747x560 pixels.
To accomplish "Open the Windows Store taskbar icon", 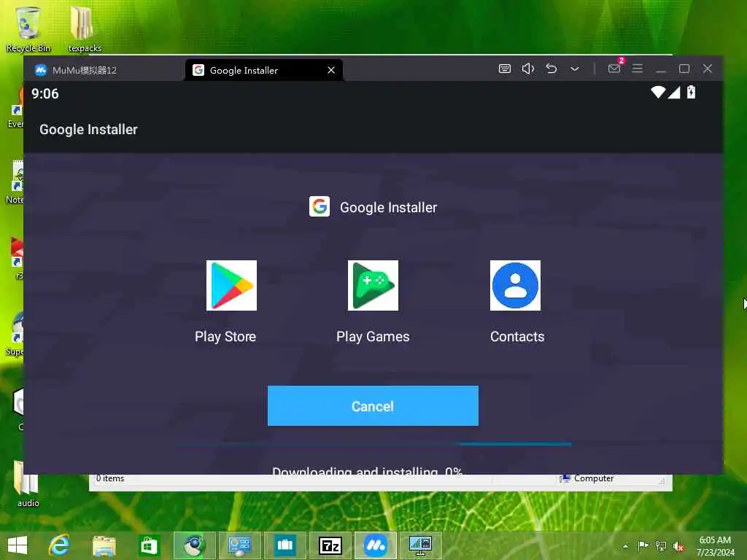I will point(149,545).
